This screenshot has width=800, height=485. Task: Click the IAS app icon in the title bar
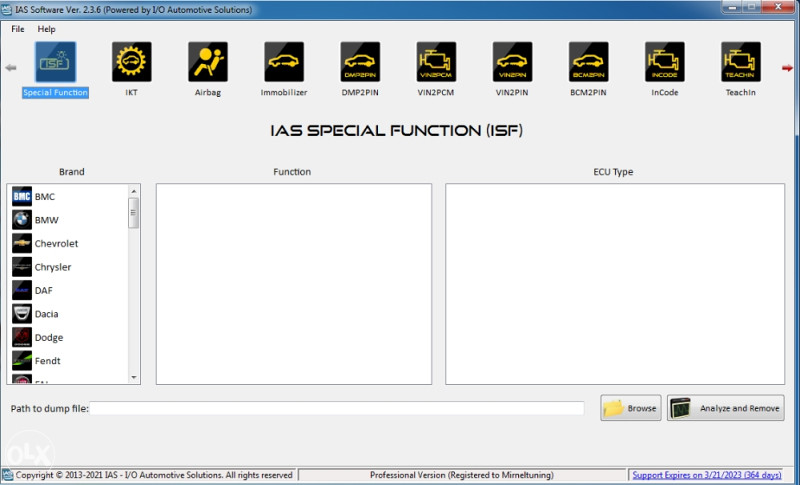(x=7, y=9)
